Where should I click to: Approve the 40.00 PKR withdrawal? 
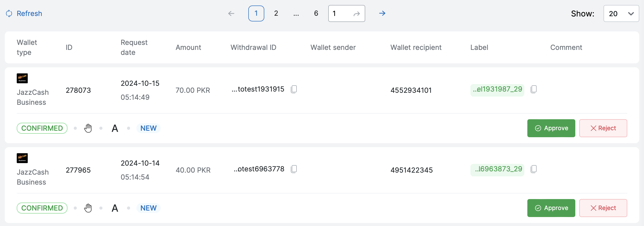[551, 208]
